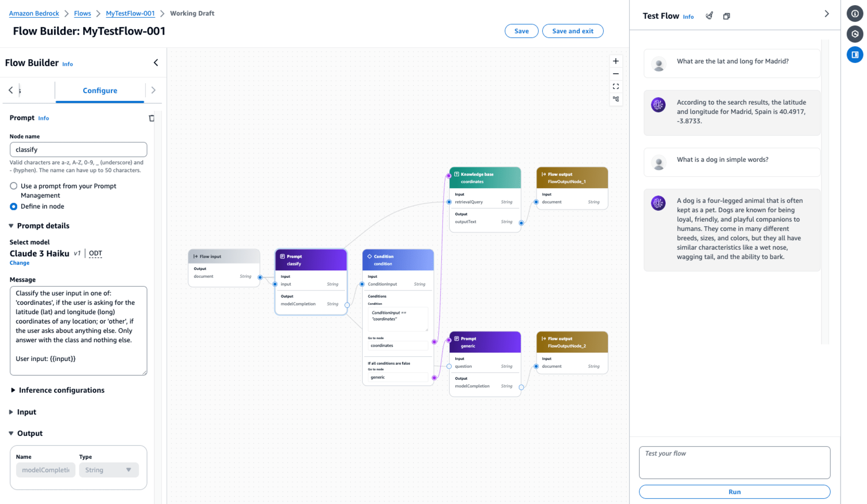Click Prompt classify node header icon
The width and height of the screenshot is (867, 504).
pos(283,257)
